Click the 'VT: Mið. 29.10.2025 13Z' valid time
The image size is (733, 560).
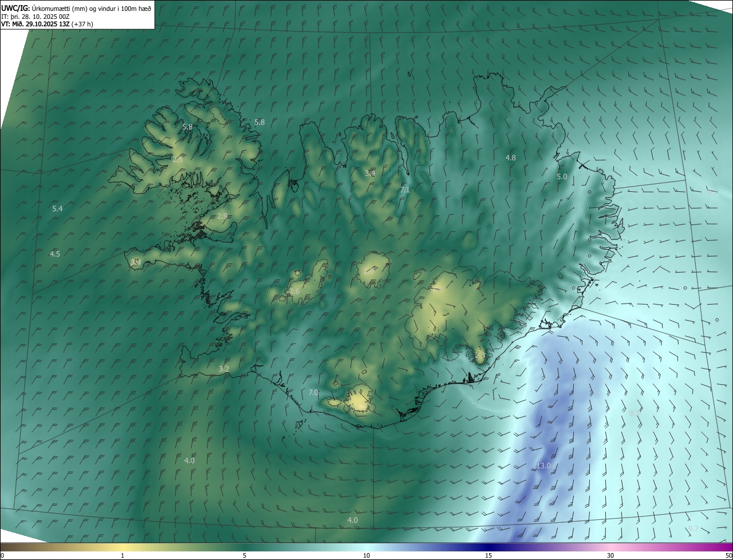click(x=37, y=24)
